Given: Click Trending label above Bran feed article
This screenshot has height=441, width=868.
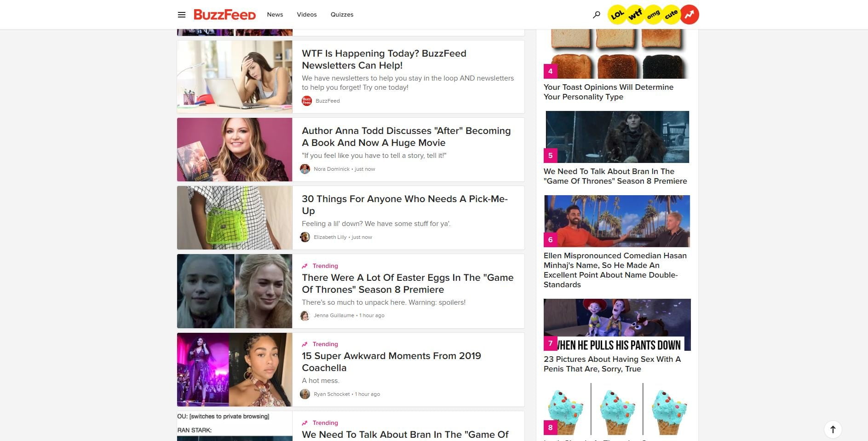Looking at the screenshot, I should 325,423.
